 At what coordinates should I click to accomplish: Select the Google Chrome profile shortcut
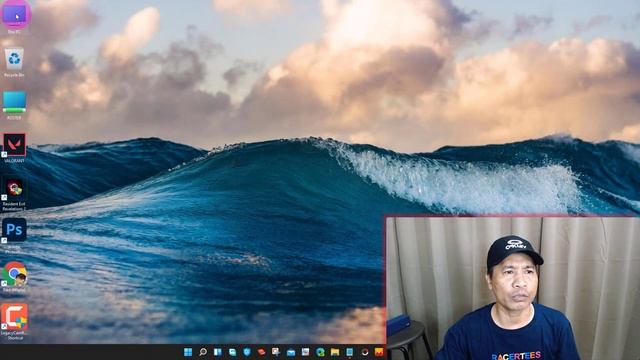[x=14, y=277]
